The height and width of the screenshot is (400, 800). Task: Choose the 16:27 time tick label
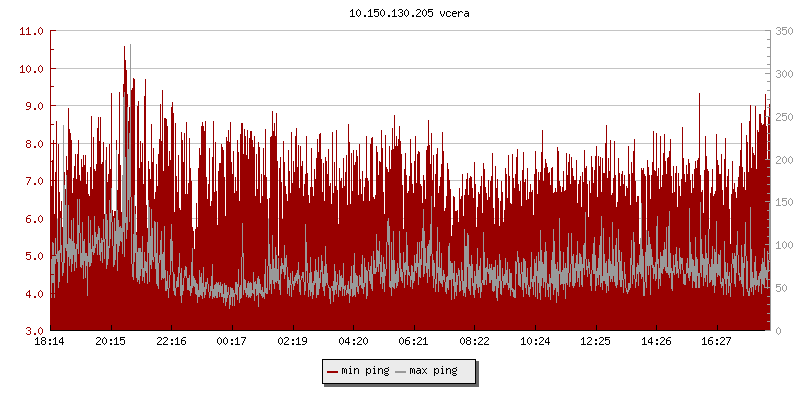[716, 341]
